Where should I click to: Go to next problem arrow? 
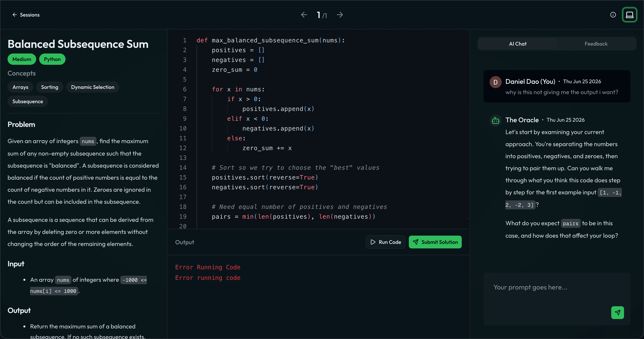[340, 15]
